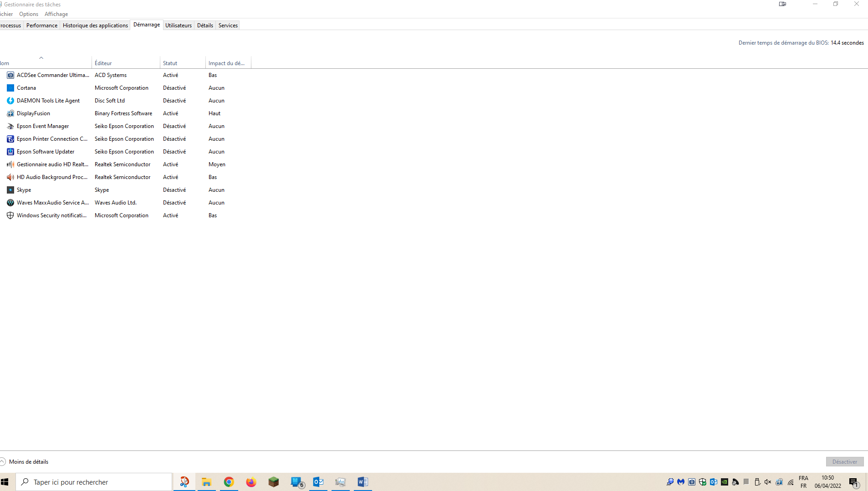This screenshot has height=491, width=868.
Task: Click the Waves MaxxAudio Service icon
Action: click(x=10, y=203)
